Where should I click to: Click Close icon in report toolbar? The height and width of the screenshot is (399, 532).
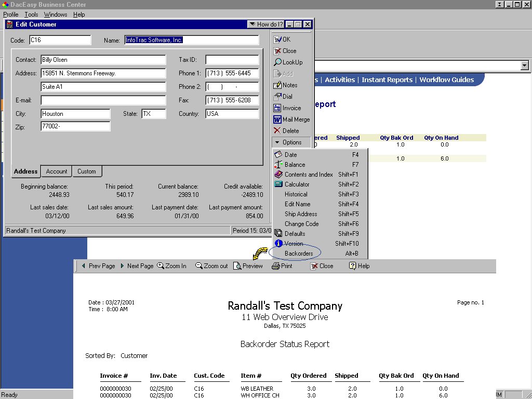click(x=314, y=266)
